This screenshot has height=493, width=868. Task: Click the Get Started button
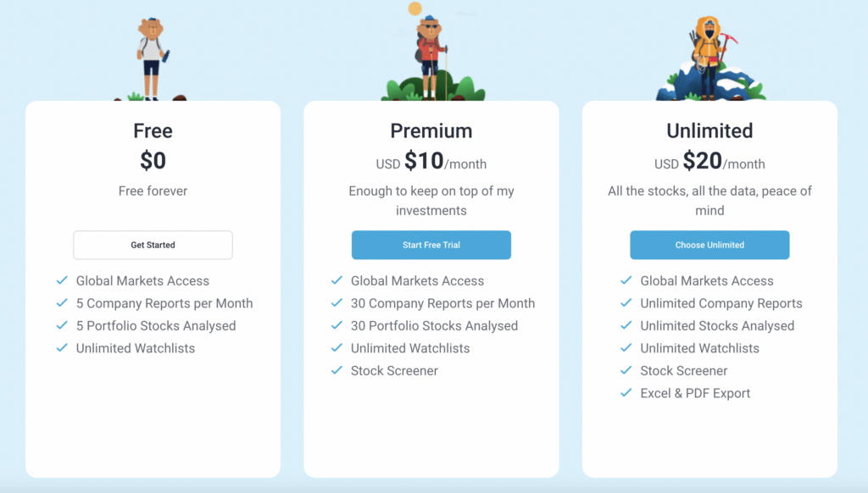[x=153, y=245]
